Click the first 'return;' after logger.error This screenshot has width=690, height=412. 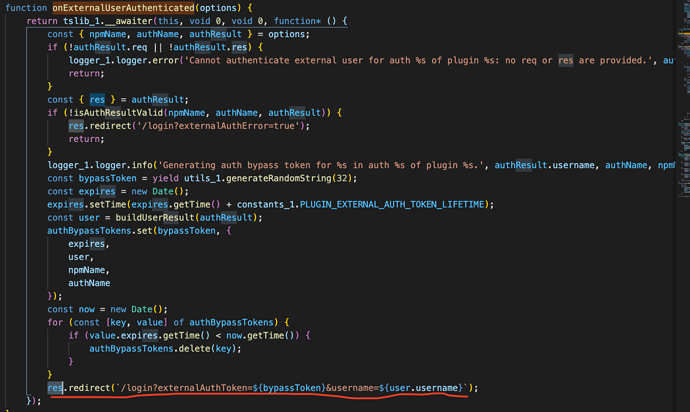click(x=87, y=74)
